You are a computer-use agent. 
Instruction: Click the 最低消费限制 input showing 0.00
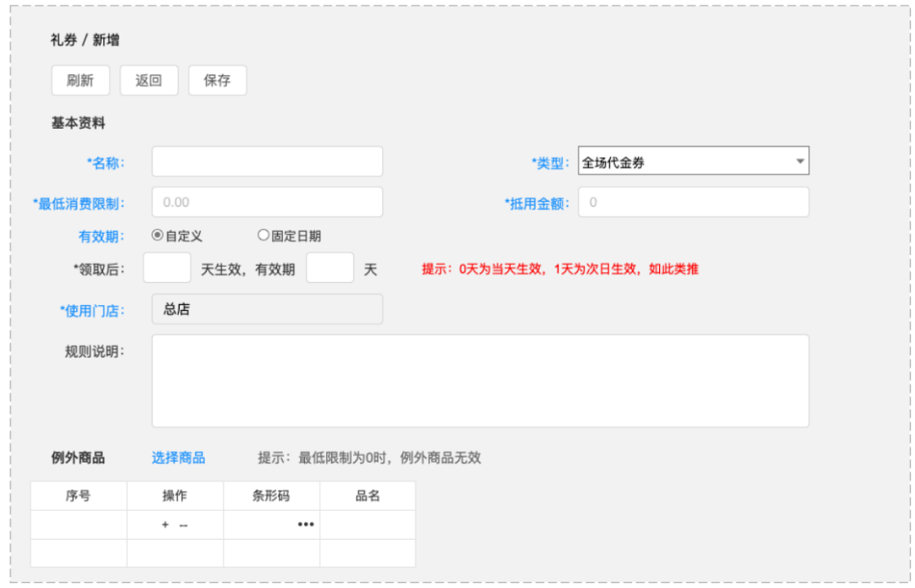click(x=266, y=202)
